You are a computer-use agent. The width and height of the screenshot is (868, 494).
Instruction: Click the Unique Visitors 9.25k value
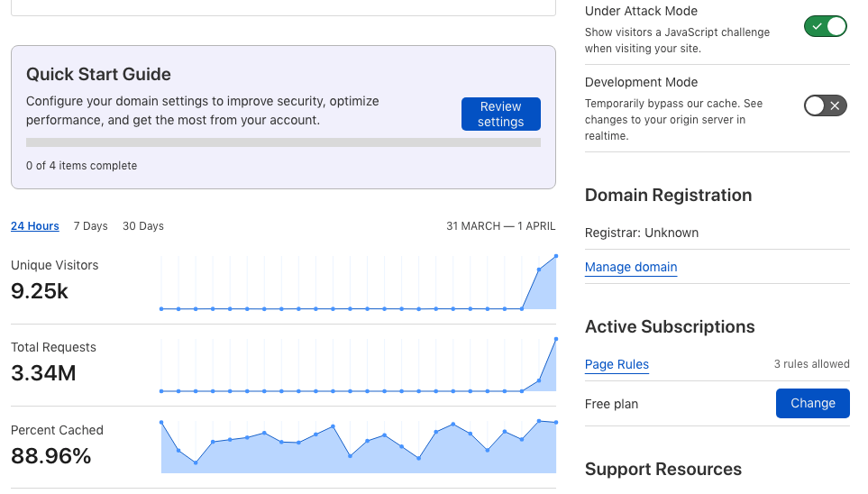click(x=40, y=291)
